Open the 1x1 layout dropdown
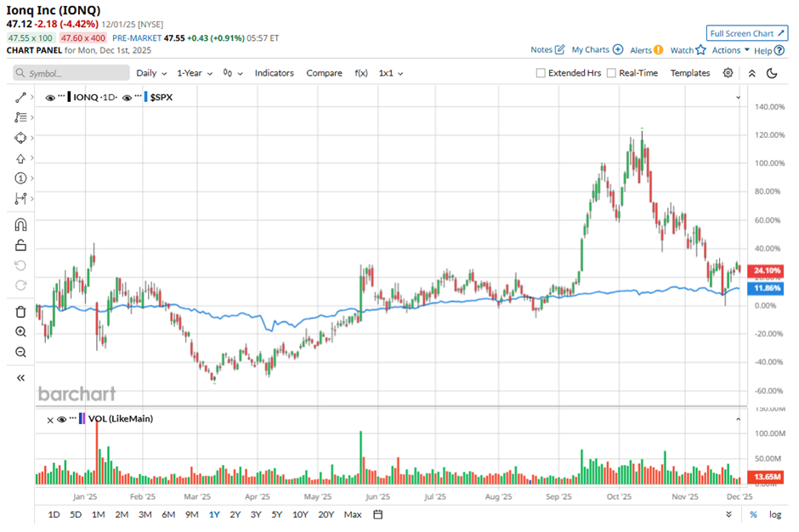The width and height of the screenshot is (799, 532). pyautogui.click(x=391, y=73)
